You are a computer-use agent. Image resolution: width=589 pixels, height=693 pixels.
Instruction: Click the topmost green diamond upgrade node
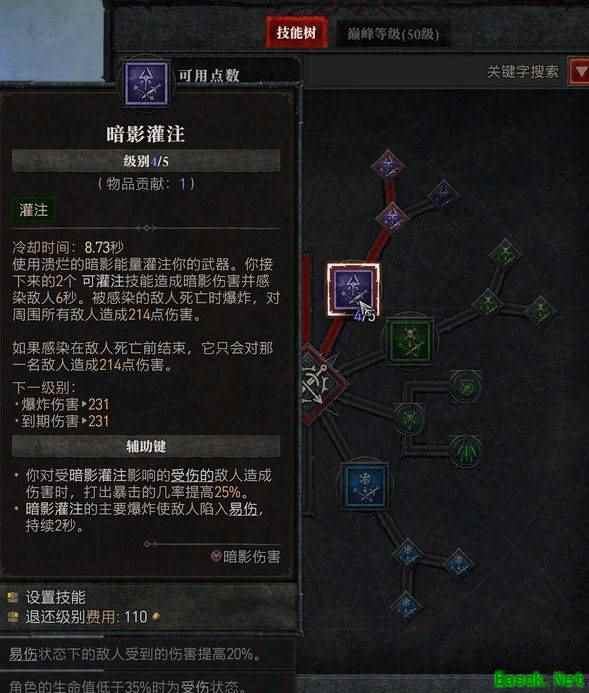pos(505,254)
